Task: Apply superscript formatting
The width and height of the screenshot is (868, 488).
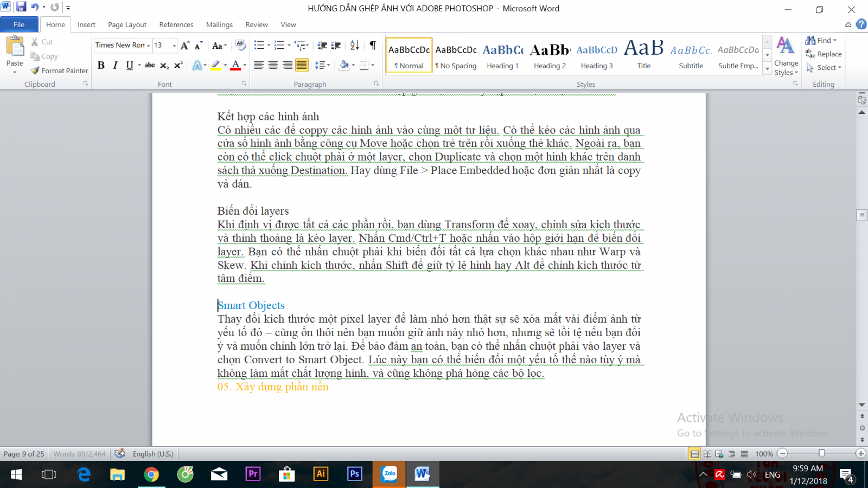Action: (178, 65)
